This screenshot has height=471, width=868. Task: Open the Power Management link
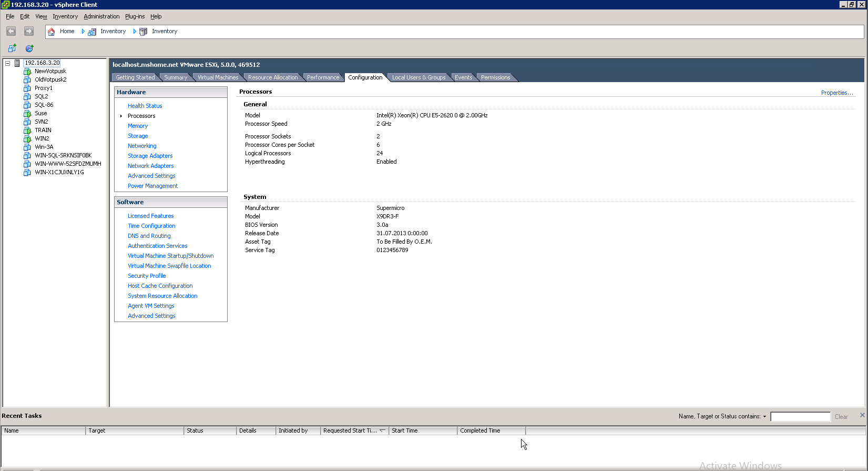(152, 186)
